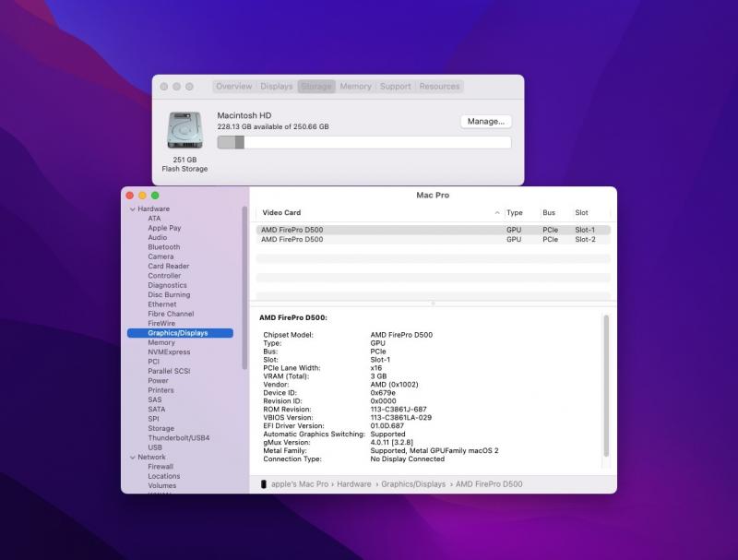
Task: Open the Memory tab in About window
Action: [x=355, y=87]
